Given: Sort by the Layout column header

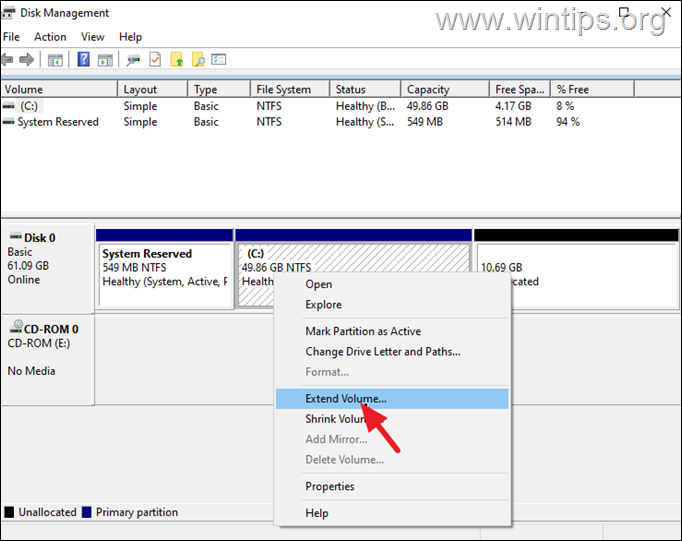Looking at the screenshot, I should [153, 89].
